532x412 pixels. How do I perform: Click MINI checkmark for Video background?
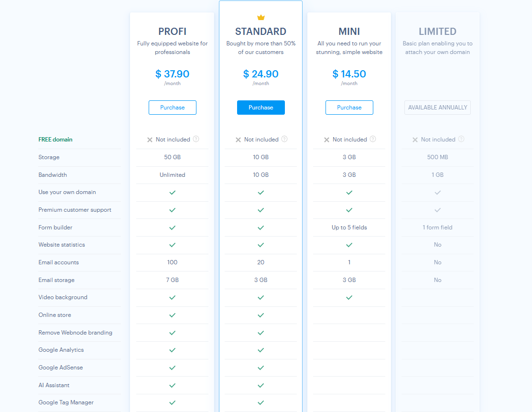coord(349,298)
